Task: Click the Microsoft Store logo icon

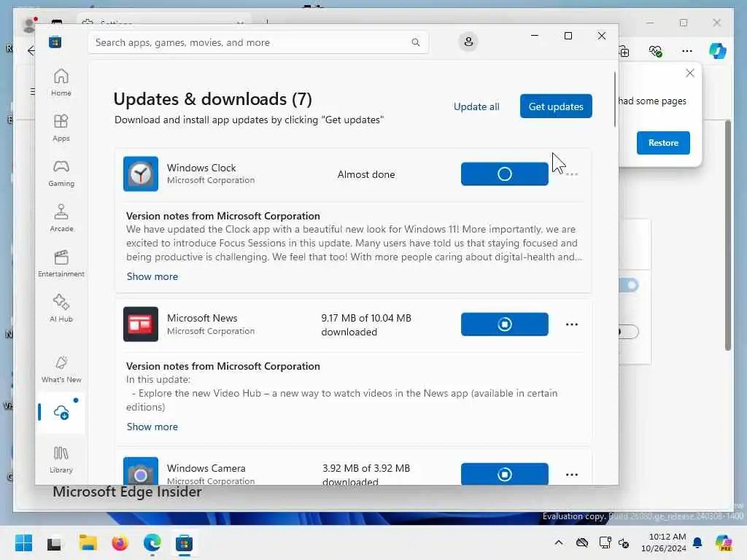Action: tap(55, 42)
